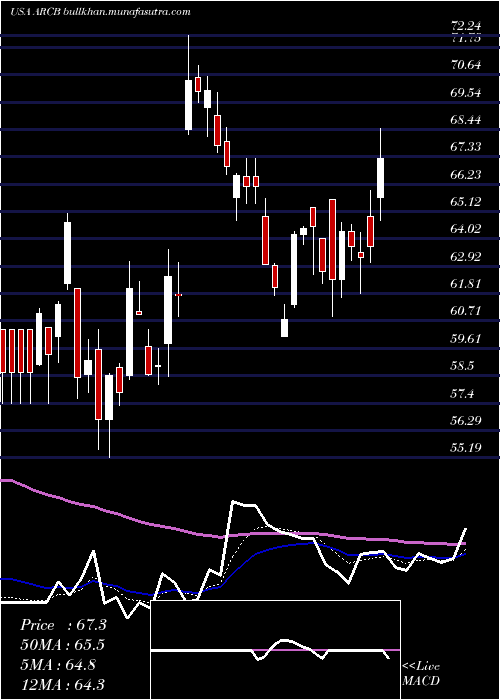The width and height of the screenshot is (500, 700).
Task: Click the 58.5 price axis label
Action: [462, 366]
